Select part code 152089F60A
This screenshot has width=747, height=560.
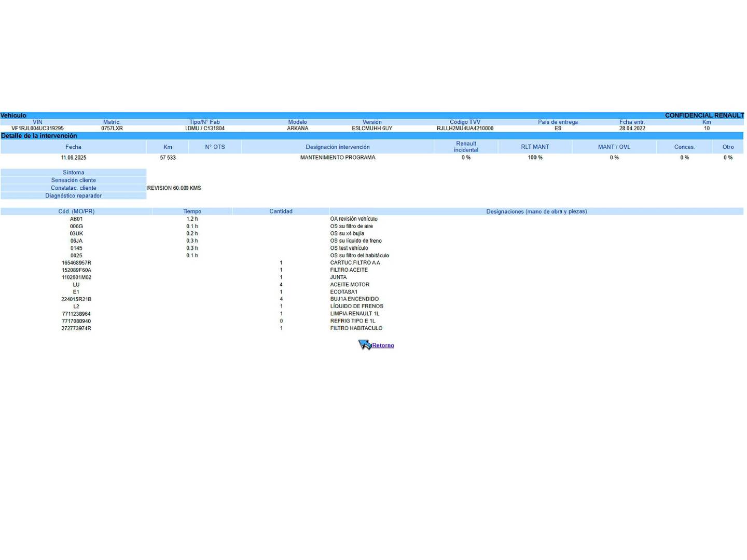[76, 270]
